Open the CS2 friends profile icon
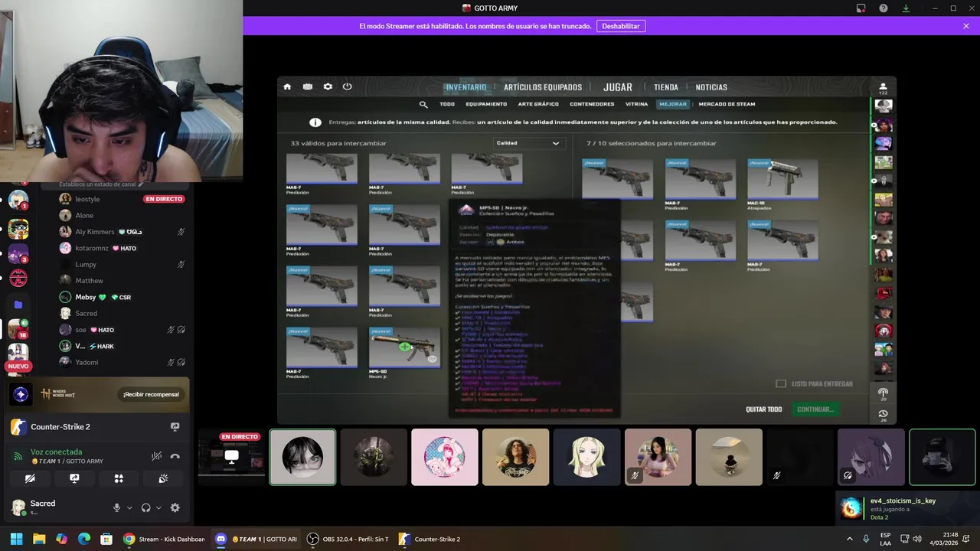Image resolution: width=980 pixels, height=551 pixels. click(883, 87)
